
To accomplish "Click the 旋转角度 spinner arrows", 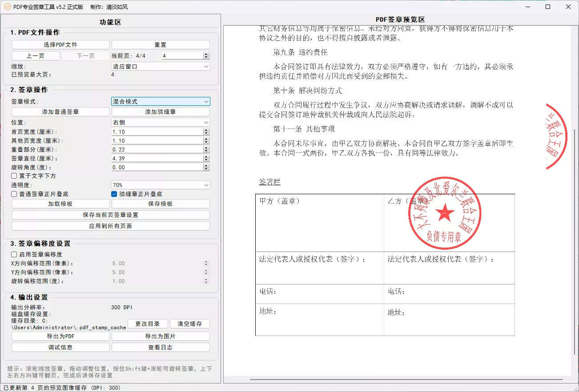I will [x=206, y=167].
